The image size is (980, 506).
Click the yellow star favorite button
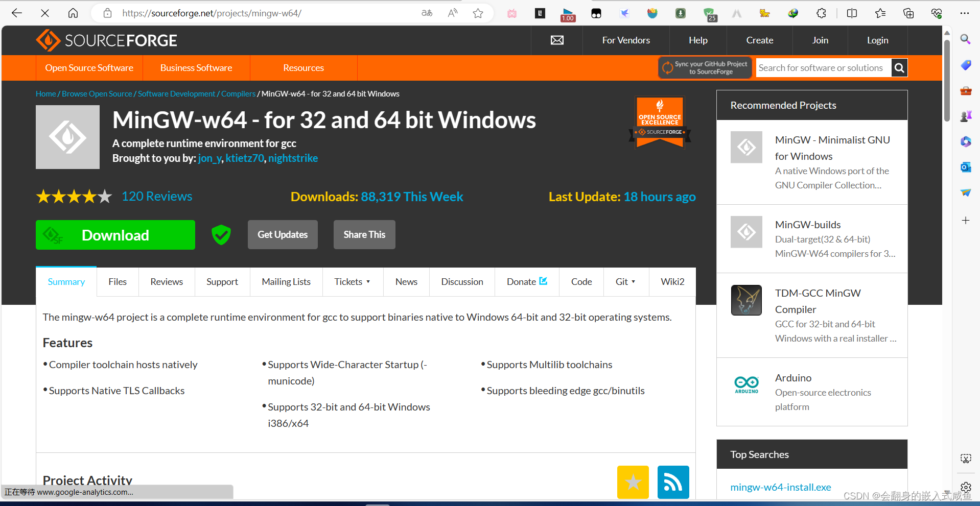(x=633, y=482)
